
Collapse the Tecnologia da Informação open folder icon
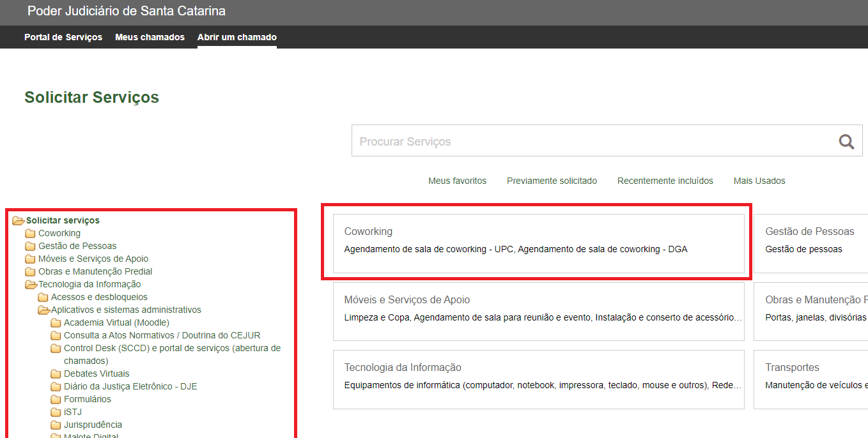(x=31, y=284)
